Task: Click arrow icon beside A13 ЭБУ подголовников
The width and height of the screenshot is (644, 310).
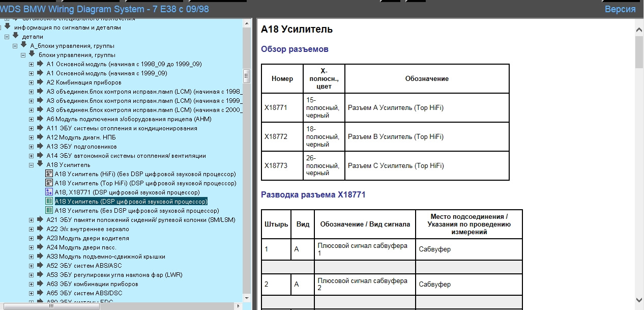Action: (x=40, y=146)
